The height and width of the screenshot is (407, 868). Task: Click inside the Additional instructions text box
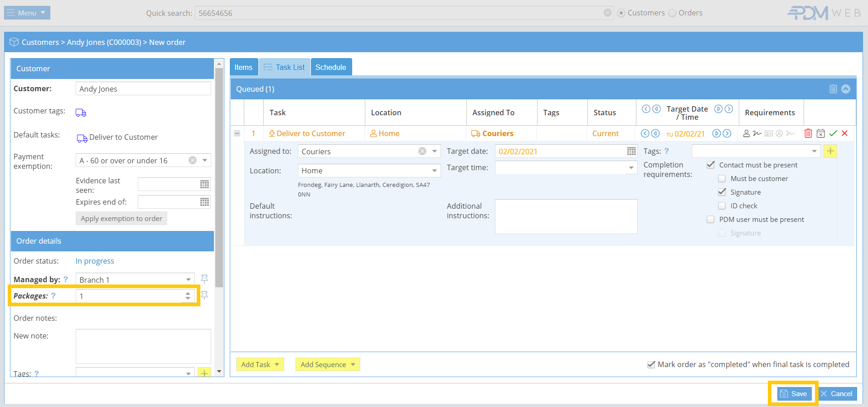pyautogui.click(x=566, y=216)
